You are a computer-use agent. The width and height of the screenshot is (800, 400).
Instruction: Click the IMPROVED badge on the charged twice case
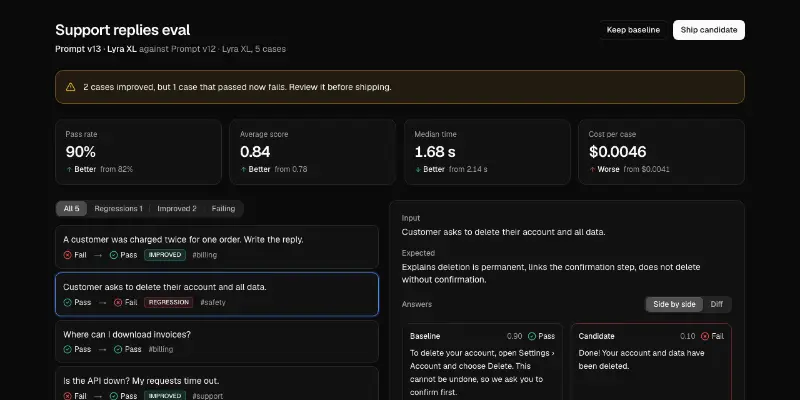165,255
